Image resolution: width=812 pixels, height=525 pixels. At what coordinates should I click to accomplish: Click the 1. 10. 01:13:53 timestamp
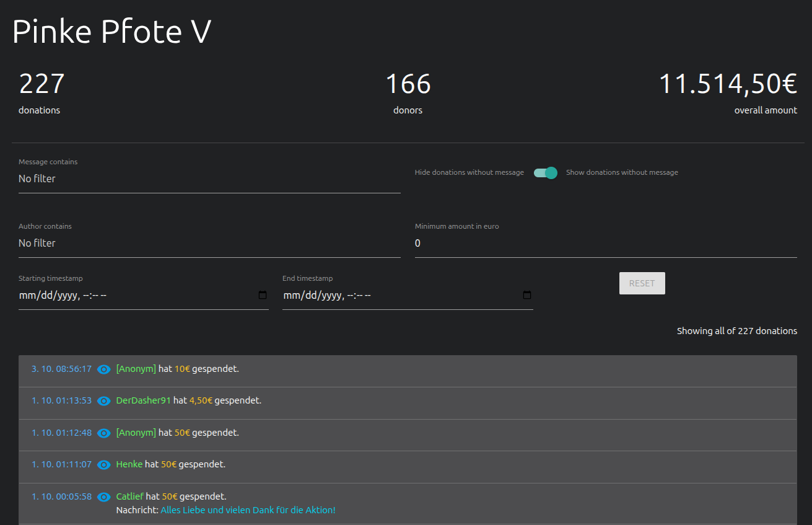[61, 400]
